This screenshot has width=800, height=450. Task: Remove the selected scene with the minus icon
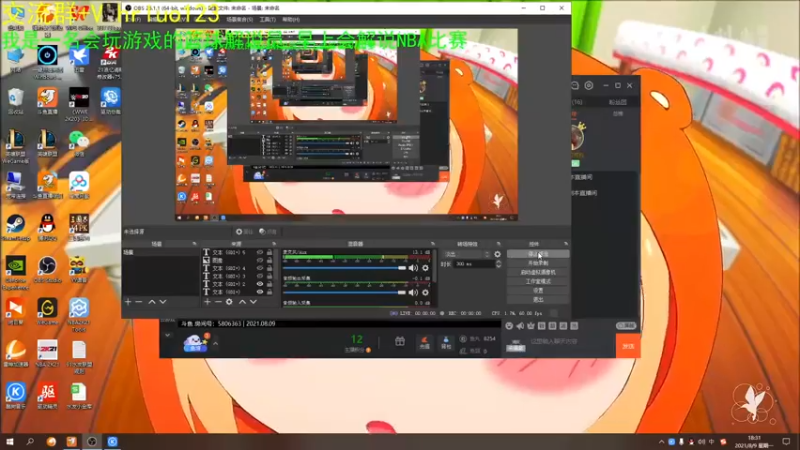click(x=139, y=302)
